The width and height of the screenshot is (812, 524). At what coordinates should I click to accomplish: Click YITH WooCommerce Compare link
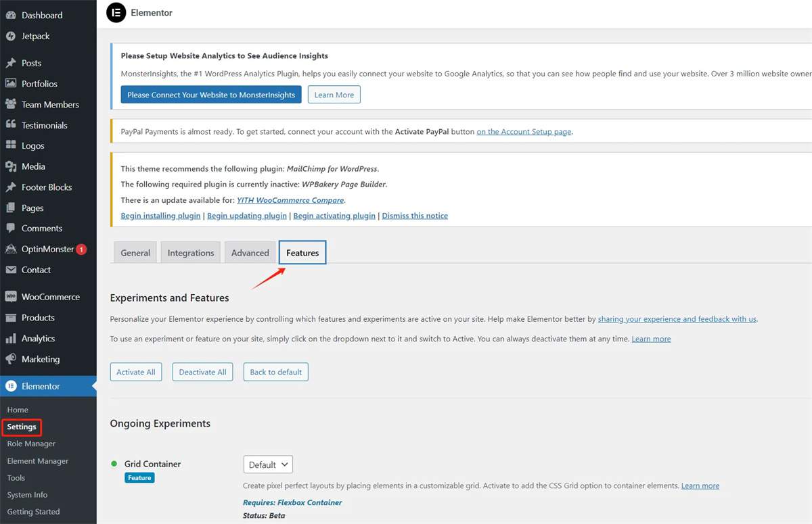coord(290,200)
